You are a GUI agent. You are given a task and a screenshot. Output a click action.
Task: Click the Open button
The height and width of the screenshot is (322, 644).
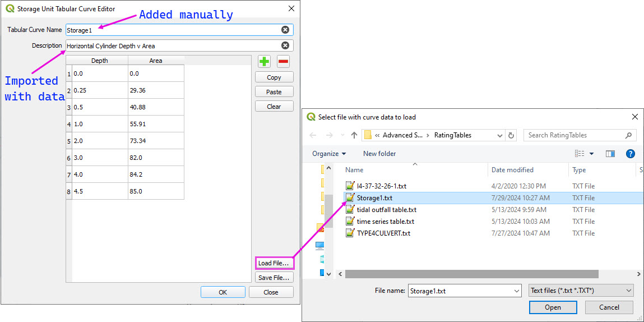pyautogui.click(x=553, y=307)
